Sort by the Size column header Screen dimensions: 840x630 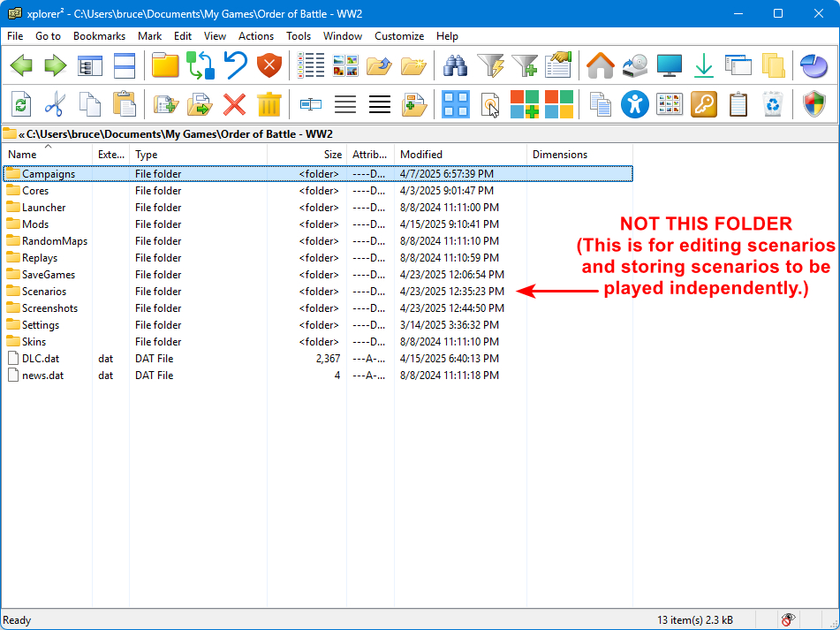tap(307, 155)
